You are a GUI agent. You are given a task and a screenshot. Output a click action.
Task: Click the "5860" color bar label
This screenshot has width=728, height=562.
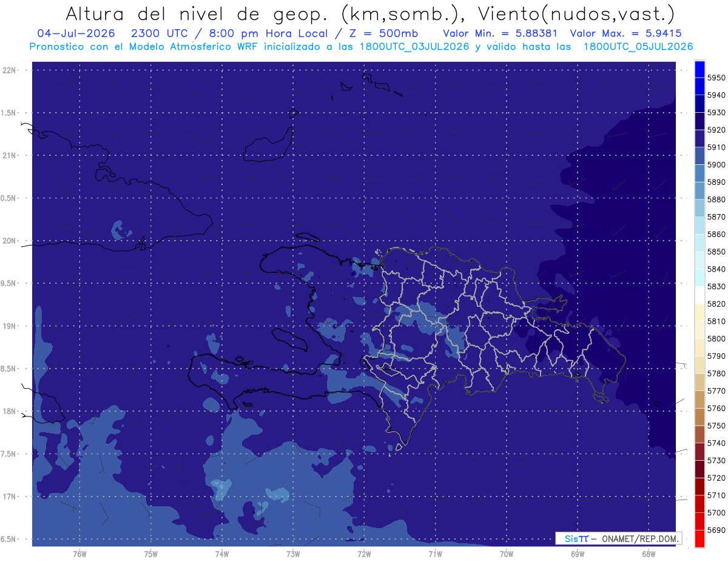[x=716, y=234]
